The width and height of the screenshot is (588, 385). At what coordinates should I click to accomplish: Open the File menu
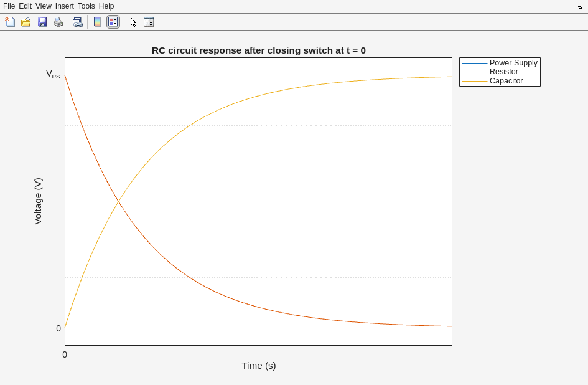[x=9, y=6]
